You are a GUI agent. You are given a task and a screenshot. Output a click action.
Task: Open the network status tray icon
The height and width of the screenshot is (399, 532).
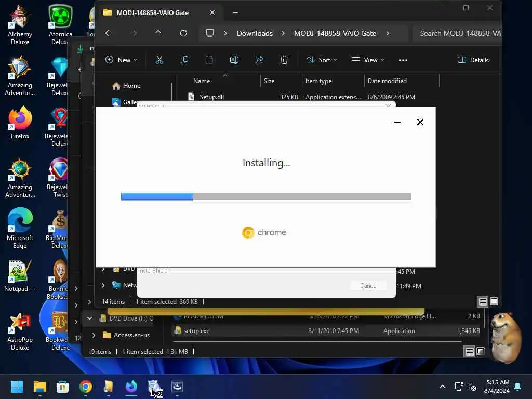point(459,387)
